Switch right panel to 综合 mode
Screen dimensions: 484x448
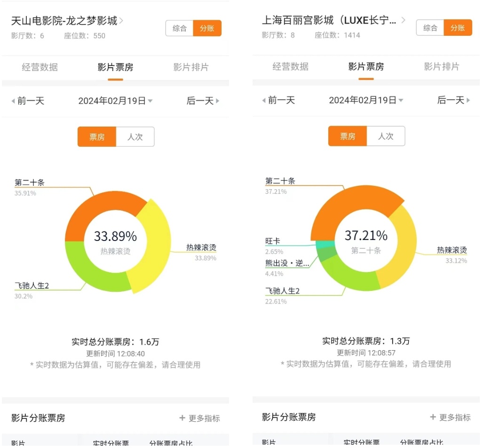tap(430, 28)
